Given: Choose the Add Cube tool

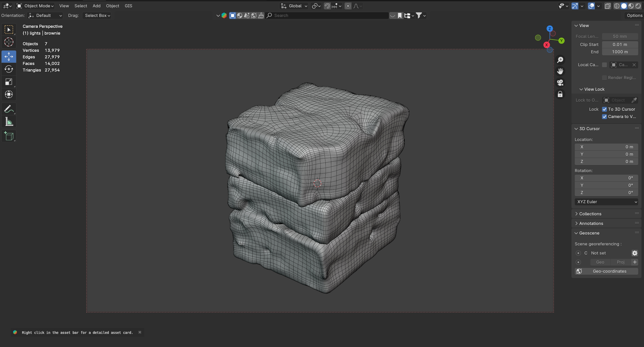Looking at the screenshot, I should pos(9,136).
